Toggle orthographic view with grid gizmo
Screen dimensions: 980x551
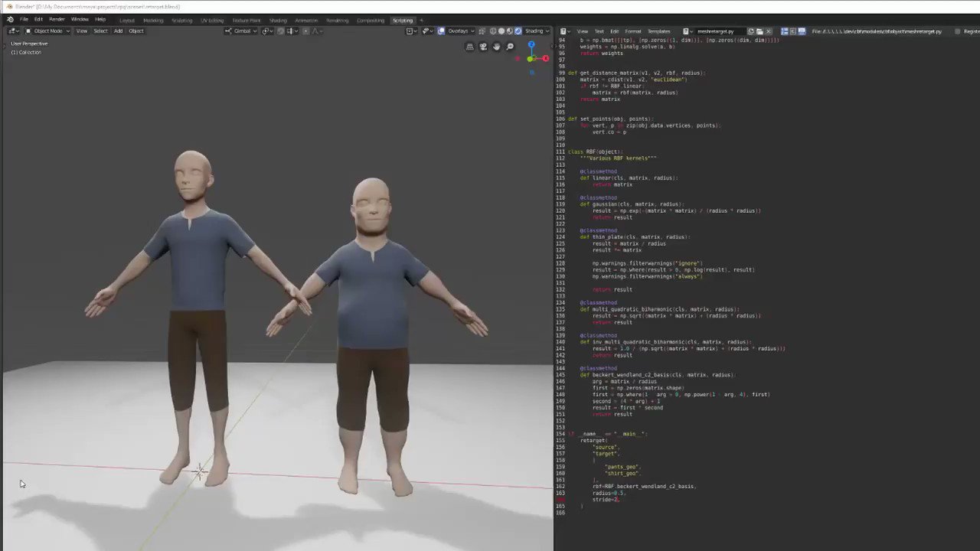469,47
